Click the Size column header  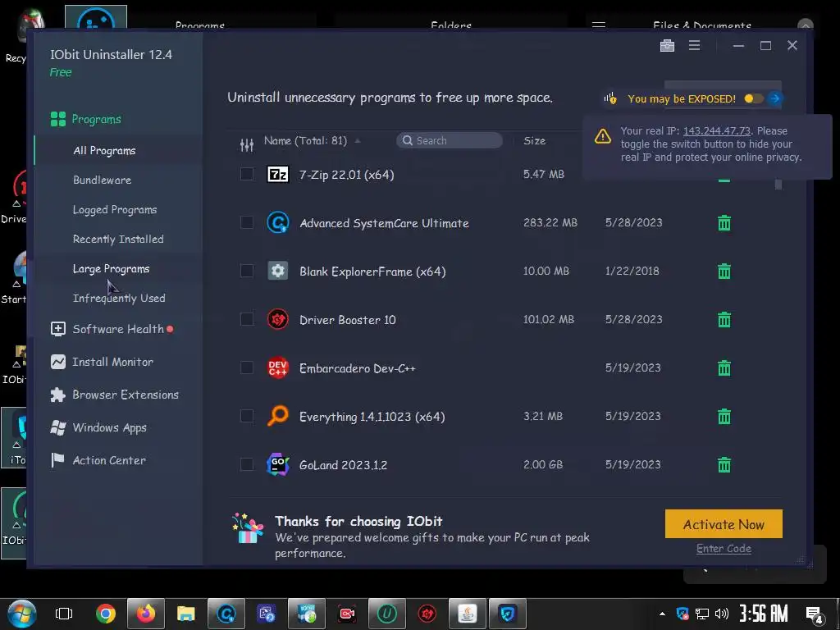coord(534,141)
